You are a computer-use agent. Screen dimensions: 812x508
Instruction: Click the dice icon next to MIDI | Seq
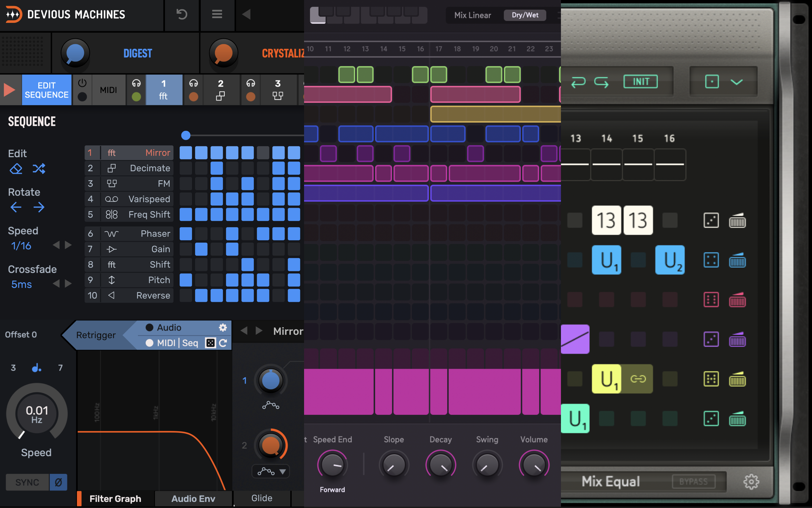(210, 343)
